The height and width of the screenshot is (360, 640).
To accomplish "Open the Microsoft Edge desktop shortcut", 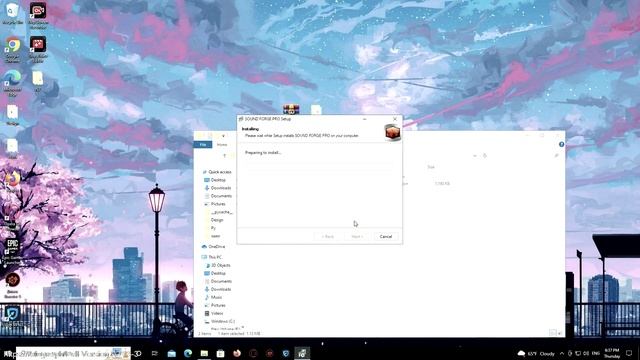I will [13, 83].
